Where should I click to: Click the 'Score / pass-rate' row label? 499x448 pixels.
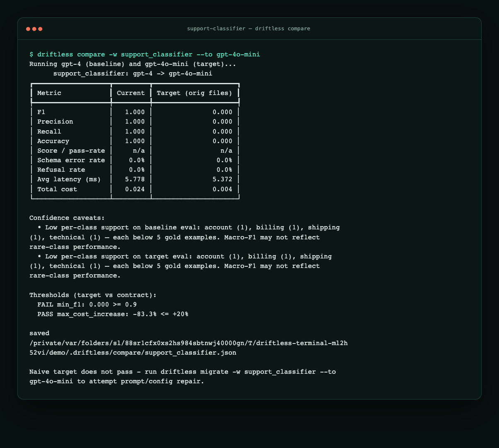(71, 151)
